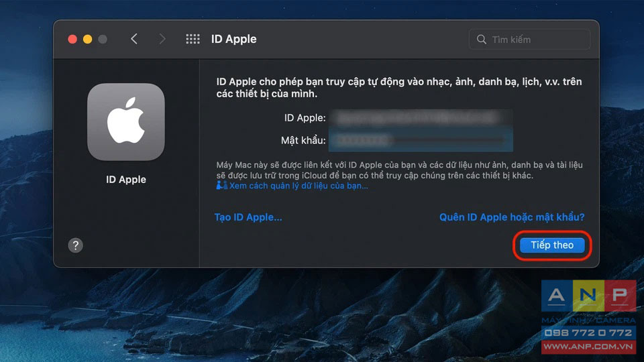Go back using the left chevron
The width and height of the screenshot is (644, 362).
click(x=134, y=39)
